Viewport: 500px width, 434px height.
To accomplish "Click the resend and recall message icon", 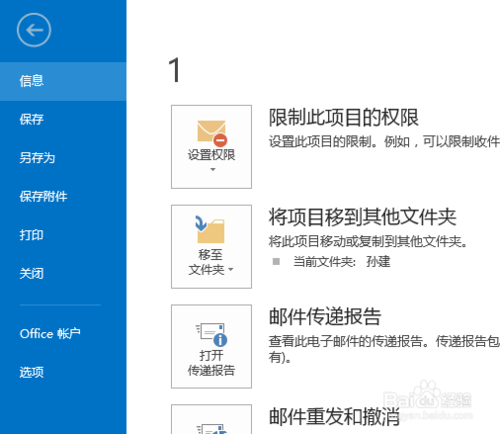I will coord(211,429).
